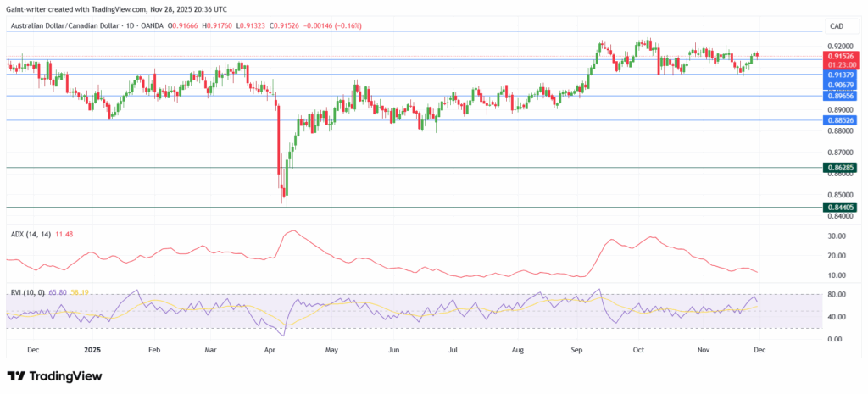Screen dimensions: 868x394
Task: Click the close price C0.91526
Action: click(282, 25)
